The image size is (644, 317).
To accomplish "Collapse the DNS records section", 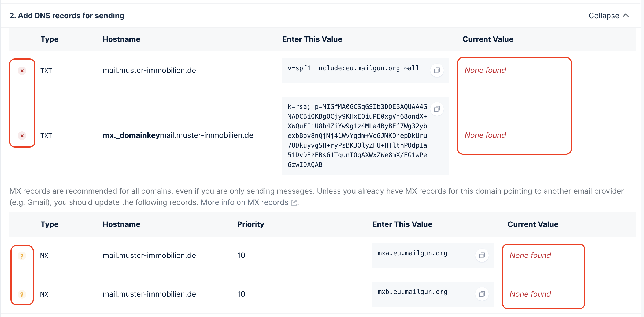I will [604, 16].
